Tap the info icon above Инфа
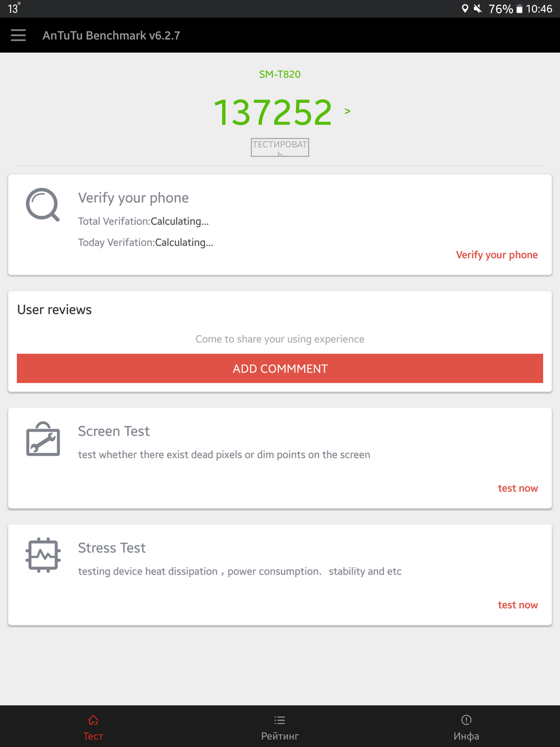 (466, 720)
